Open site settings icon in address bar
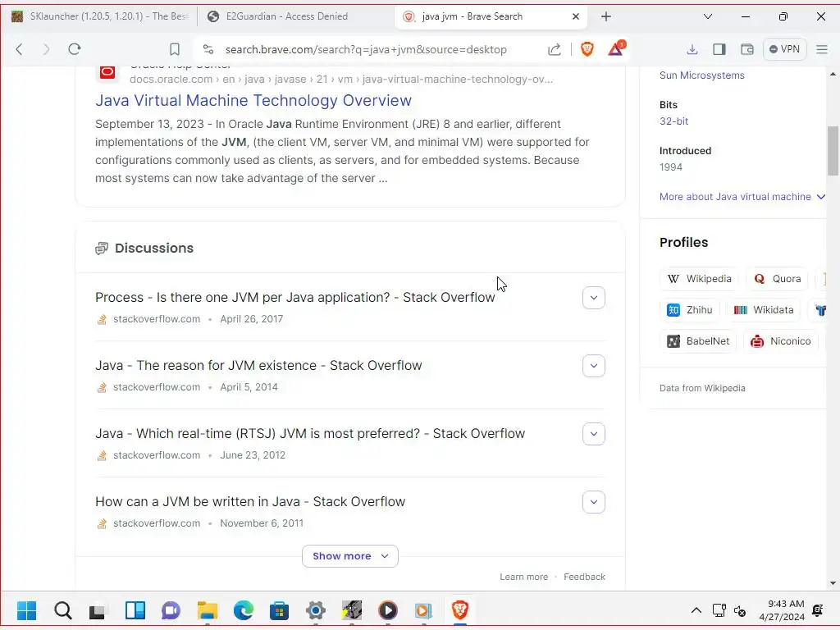840x630 pixels. click(208, 49)
